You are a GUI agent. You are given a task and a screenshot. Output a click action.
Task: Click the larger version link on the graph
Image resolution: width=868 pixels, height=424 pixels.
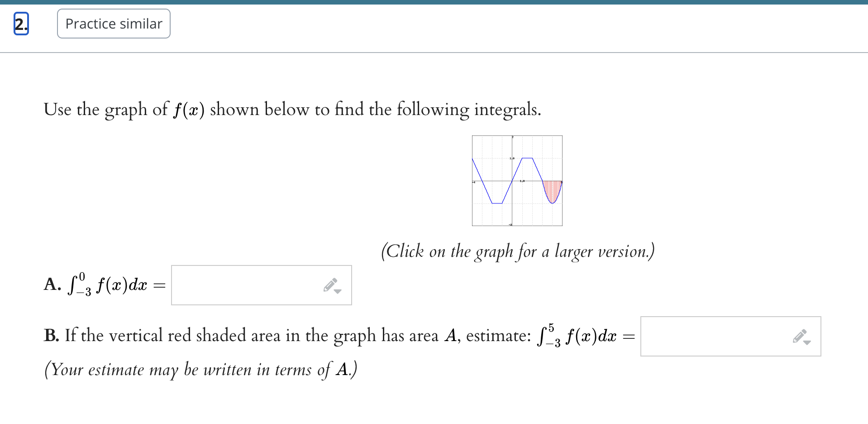click(x=516, y=181)
